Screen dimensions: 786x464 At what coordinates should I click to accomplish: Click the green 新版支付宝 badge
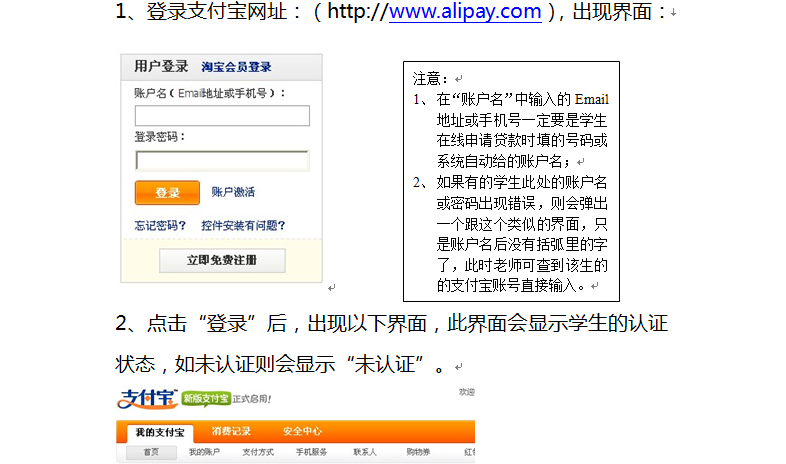207,399
